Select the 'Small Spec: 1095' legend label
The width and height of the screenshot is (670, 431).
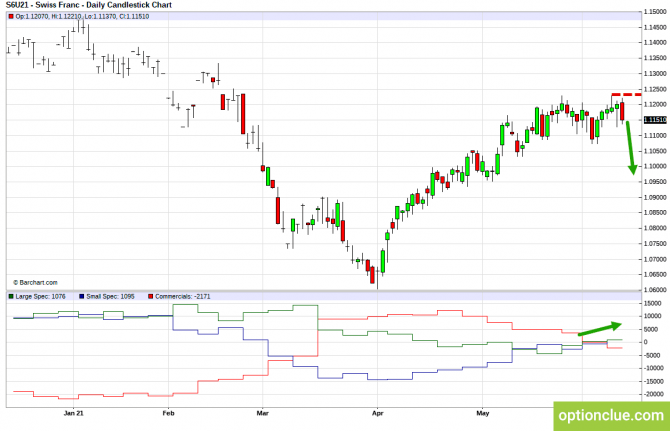[x=110, y=296]
